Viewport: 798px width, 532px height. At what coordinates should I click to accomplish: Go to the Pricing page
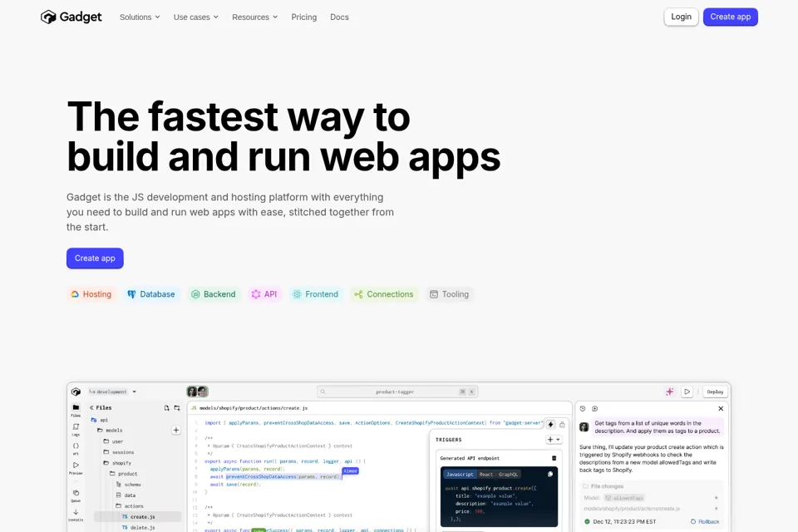[304, 17]
